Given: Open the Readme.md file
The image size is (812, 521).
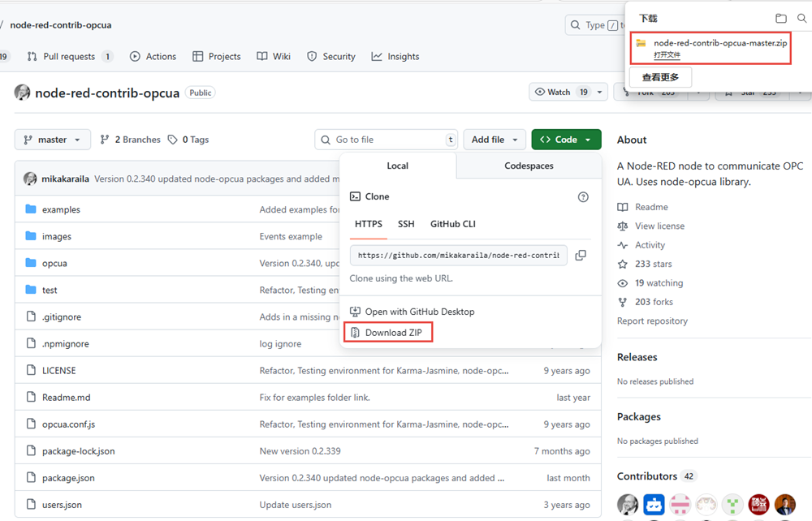Looking at the screenshot, I should [x=67, y=398].
